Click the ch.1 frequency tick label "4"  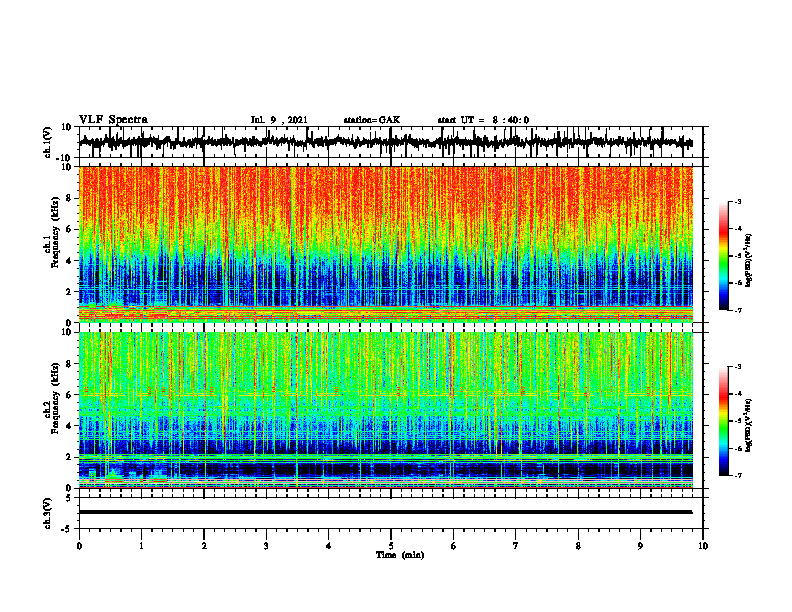tap(69, 261)
